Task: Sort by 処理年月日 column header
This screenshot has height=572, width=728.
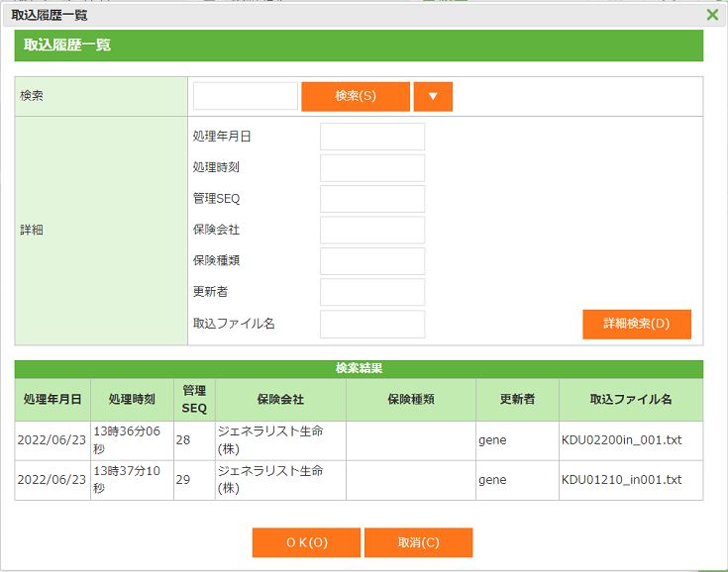Action: click(52, 400)
